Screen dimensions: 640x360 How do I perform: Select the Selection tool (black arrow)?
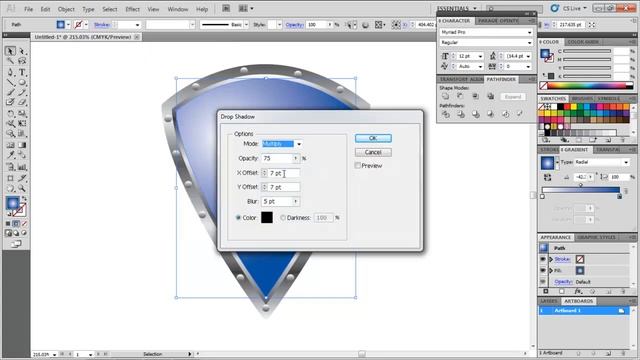click(x=10, y=51)
